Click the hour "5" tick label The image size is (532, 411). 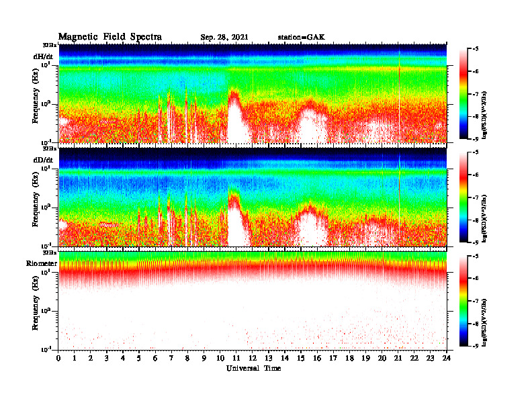click(139, 359)
